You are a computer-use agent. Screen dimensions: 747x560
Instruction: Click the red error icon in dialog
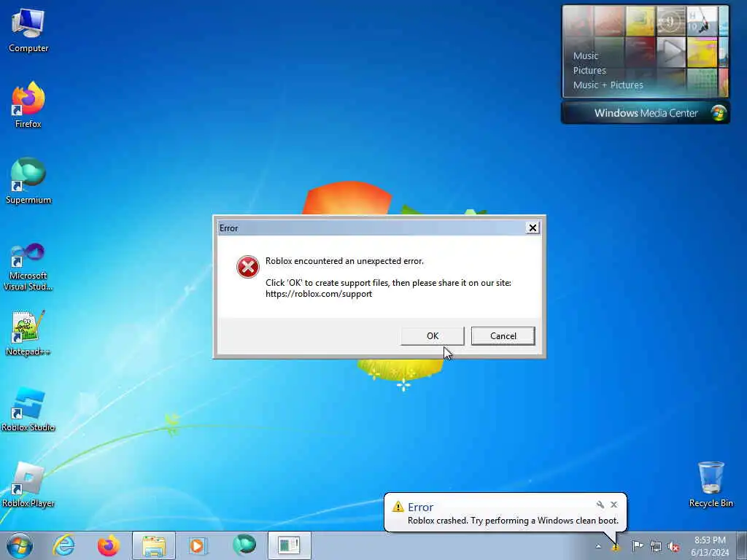coord(248,267)
